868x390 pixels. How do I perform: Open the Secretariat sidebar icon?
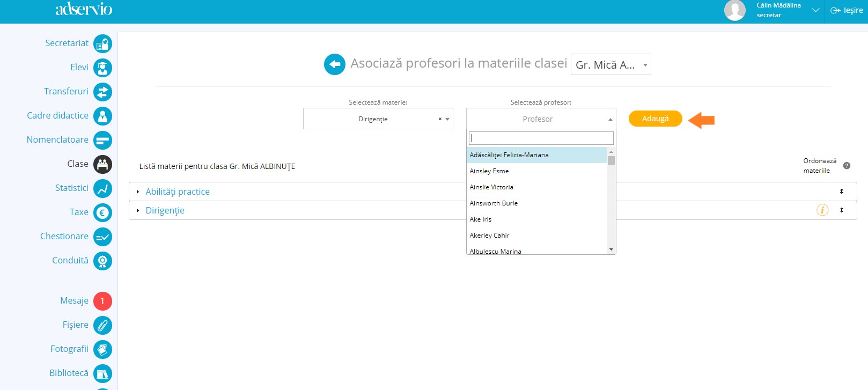coord(102,43)
